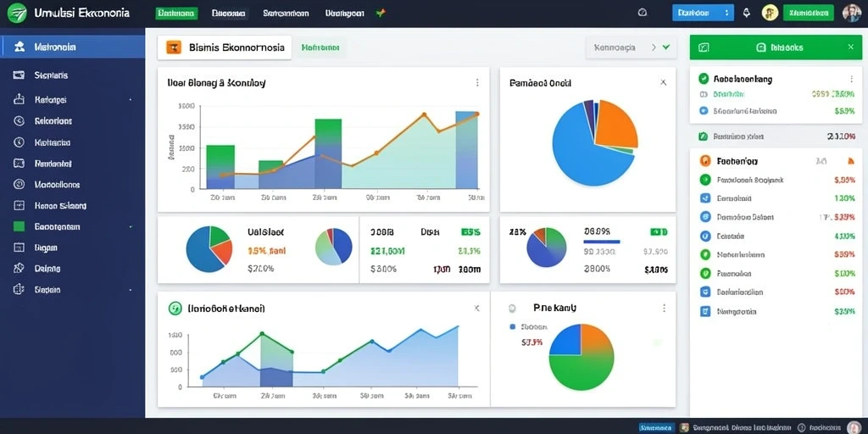Click the round icon beside Manonlionea
Screen dimensions: 868x434
(x=19, y=184)
